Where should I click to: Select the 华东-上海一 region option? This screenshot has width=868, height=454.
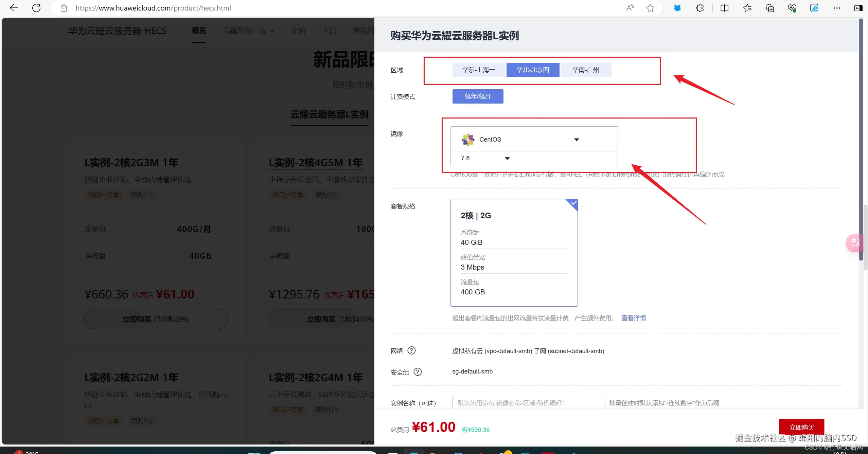[x=479, y=70]
